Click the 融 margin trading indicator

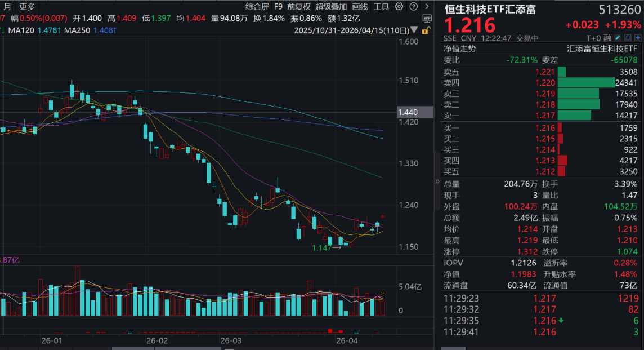(x=607, y=38)
